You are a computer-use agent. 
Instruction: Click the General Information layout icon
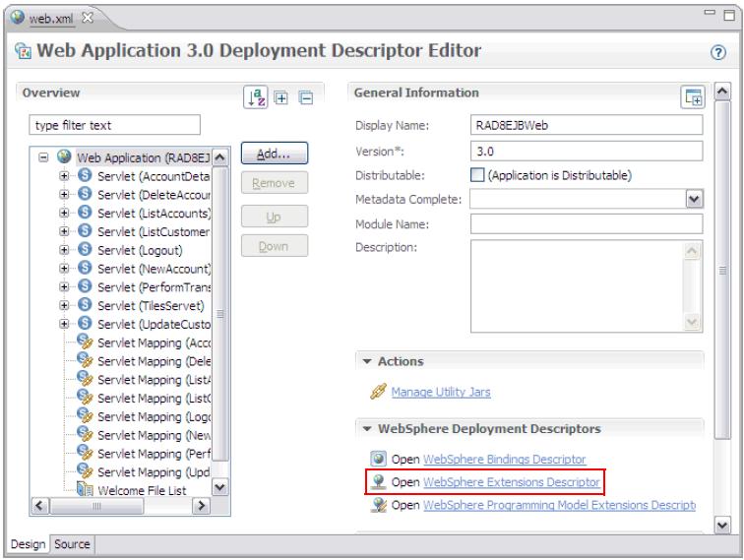pos(693,97)
